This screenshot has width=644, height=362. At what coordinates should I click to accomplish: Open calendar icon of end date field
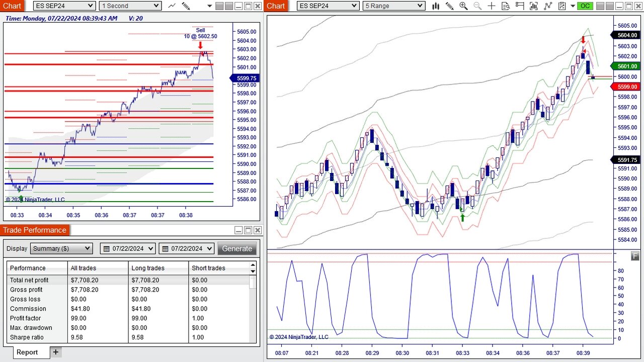(x=165, y=248)
